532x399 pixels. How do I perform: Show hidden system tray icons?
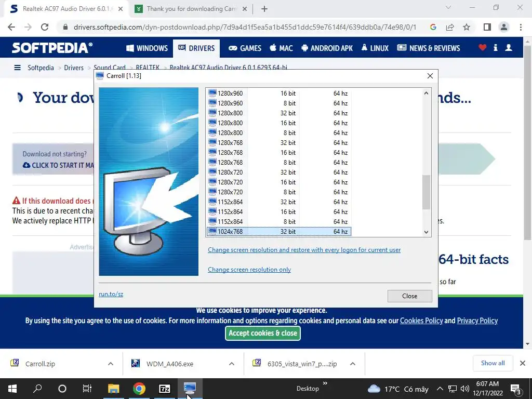[440, 389]
